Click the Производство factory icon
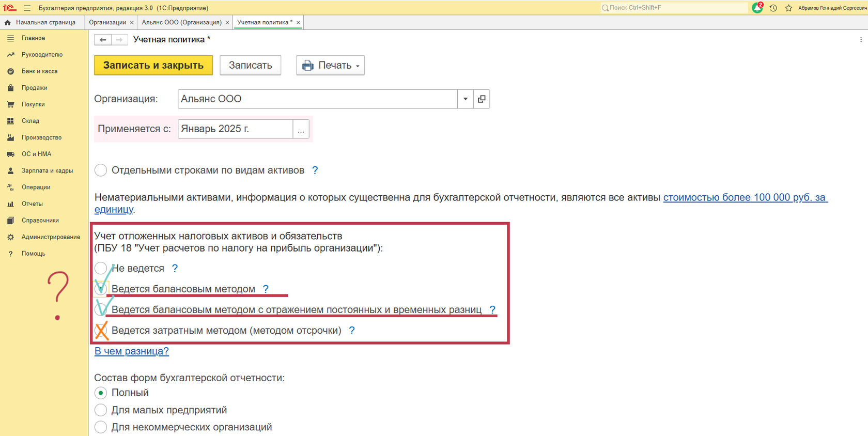Viewport: 868px width, 436px height. click(x=10, y=137)
